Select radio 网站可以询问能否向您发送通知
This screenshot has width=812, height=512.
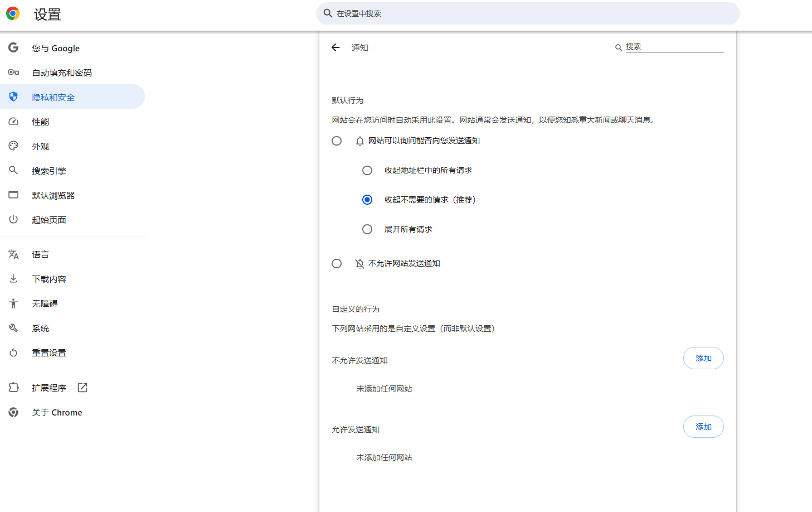(337, 141)
